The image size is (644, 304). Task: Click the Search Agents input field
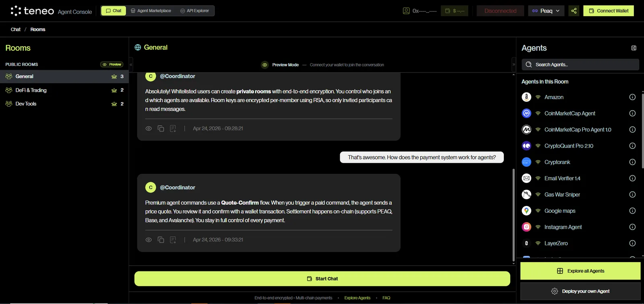click(580, 65)
